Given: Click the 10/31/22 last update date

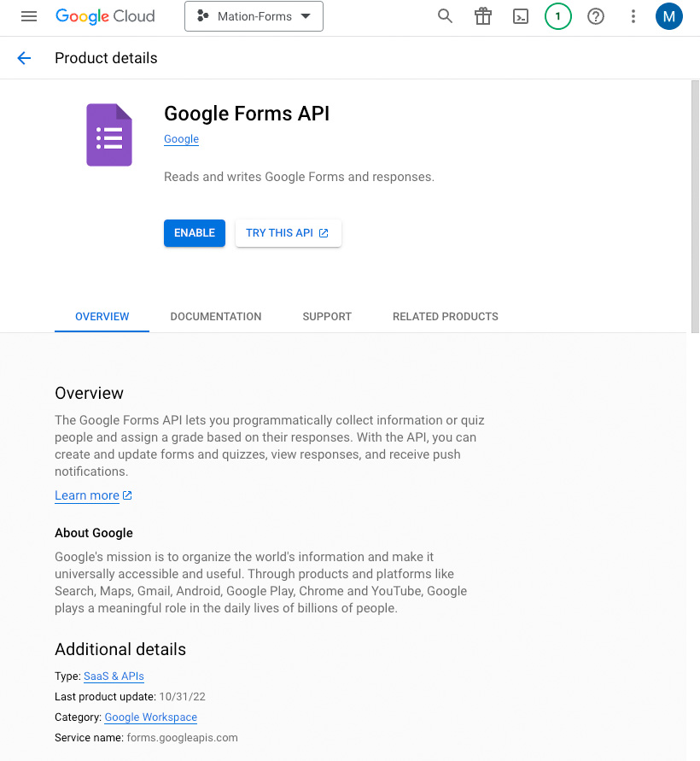Looking at the screenshot, I should pyautogui.click(x=183, y=696).
